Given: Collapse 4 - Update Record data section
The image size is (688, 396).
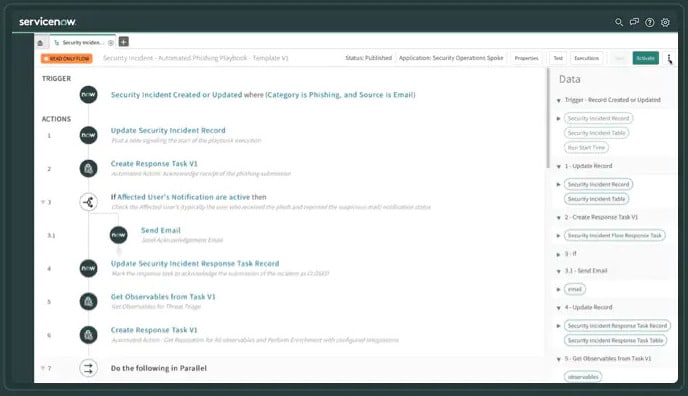Looking at the screenshot, I should 559,308.
